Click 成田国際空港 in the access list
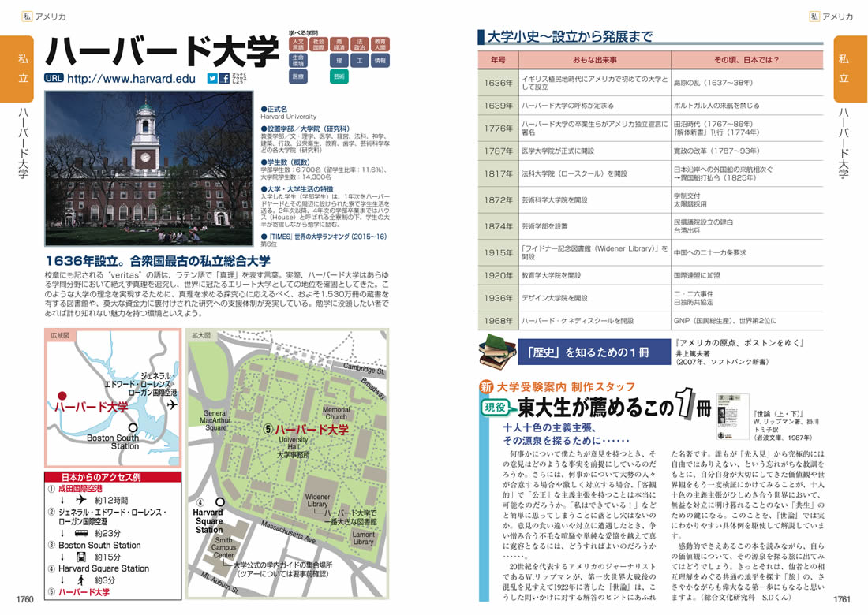 pyautogui.click(x=80, y=488)
